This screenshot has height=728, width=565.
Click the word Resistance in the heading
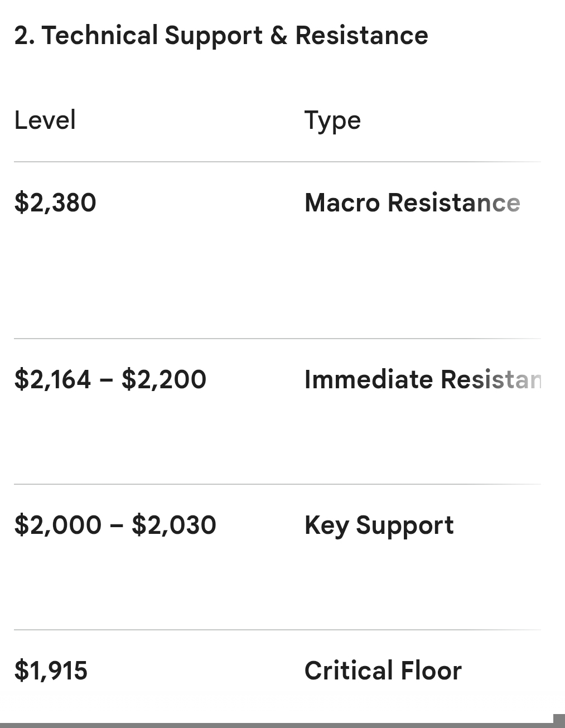pos(361,36)
